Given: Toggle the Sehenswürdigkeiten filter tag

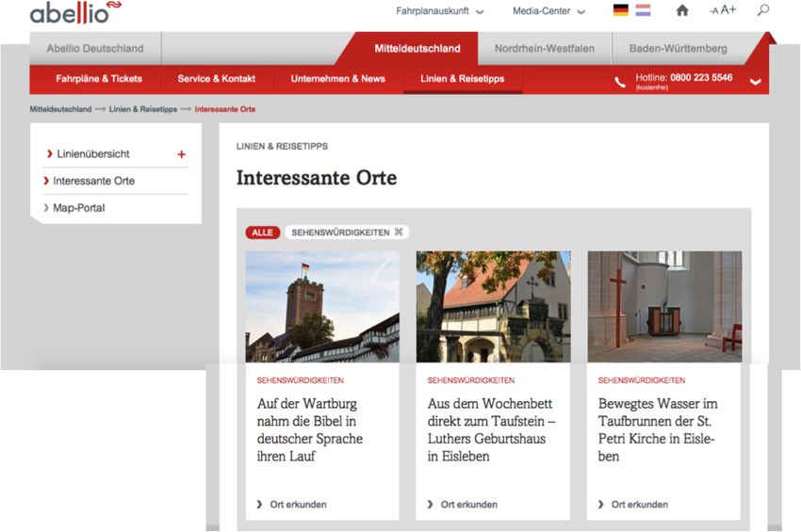Looking at the screenshot, I should click(346, 233).
